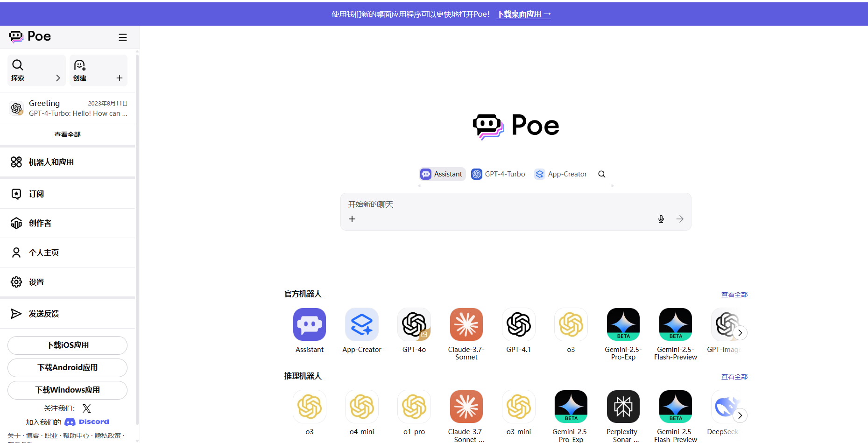This screenshot has width=868, height=443.
Task: Join the Discord via Discord link
Action: click(x=87, y=422)
